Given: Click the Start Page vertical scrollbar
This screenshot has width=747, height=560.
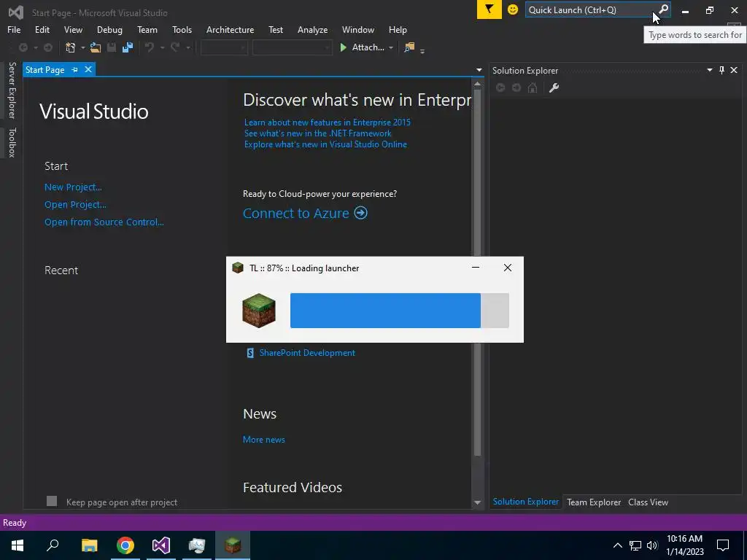Looking at the screenshot, I should [x=477, y=293].
